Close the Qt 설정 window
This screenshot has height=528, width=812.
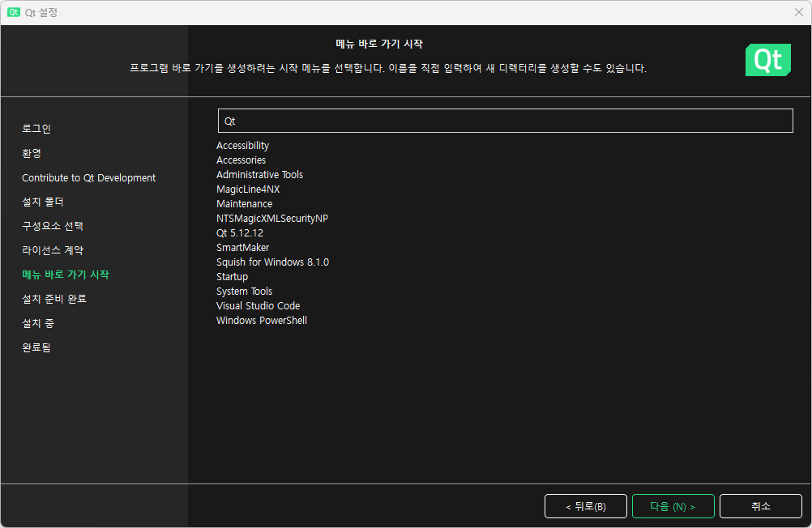[x=798, y=12]
